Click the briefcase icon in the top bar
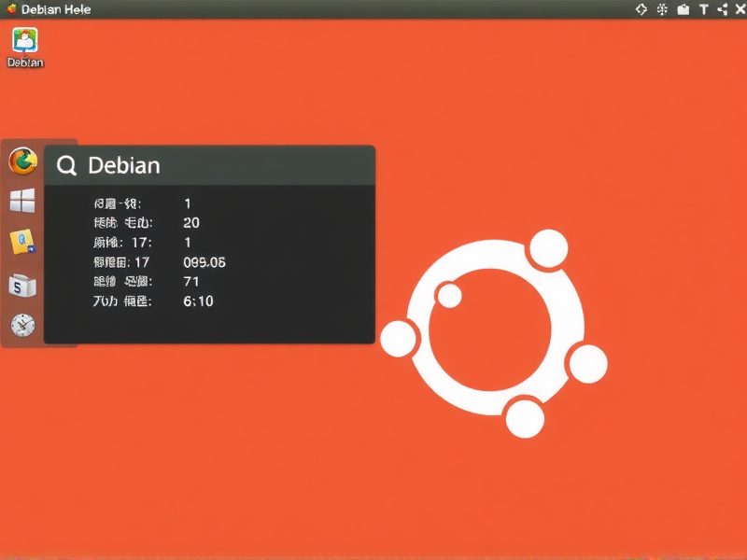The width and height of the screenshot is (747, 560). [681, 9]
